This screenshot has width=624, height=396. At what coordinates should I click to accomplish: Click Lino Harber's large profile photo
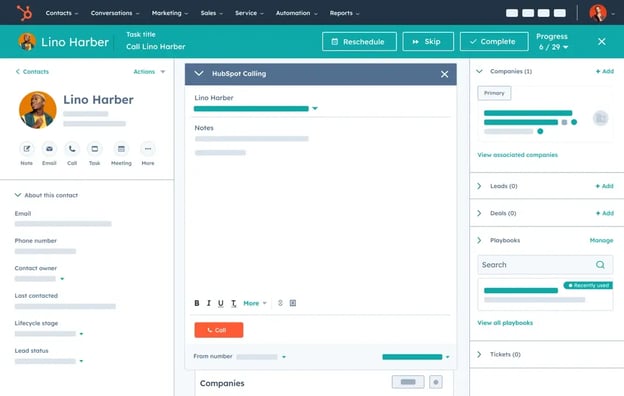point(38,110)
